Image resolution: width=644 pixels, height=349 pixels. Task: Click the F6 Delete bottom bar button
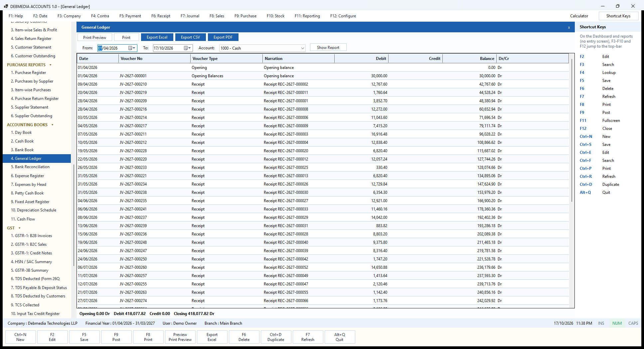point(244,337)
